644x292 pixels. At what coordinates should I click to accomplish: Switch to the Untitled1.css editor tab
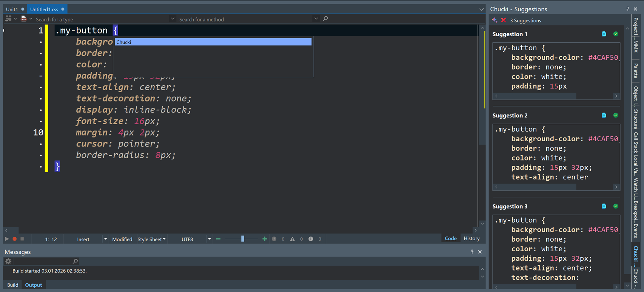[47, 9]
